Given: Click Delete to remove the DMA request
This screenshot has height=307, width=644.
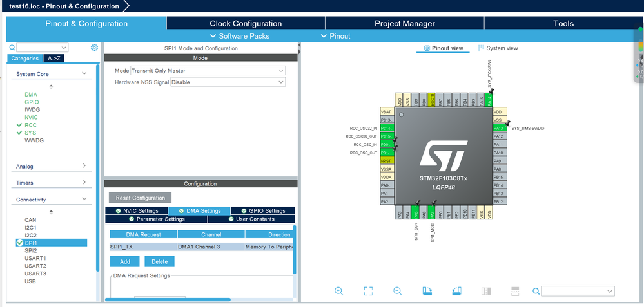Looking at the screenshot, I should pos(159,261).
